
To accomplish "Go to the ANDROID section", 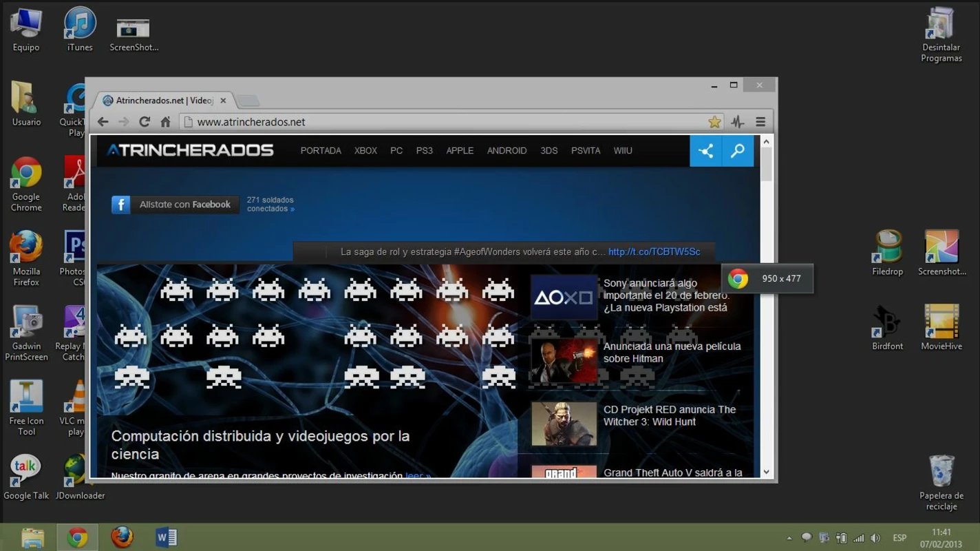I will click(507, 151).
